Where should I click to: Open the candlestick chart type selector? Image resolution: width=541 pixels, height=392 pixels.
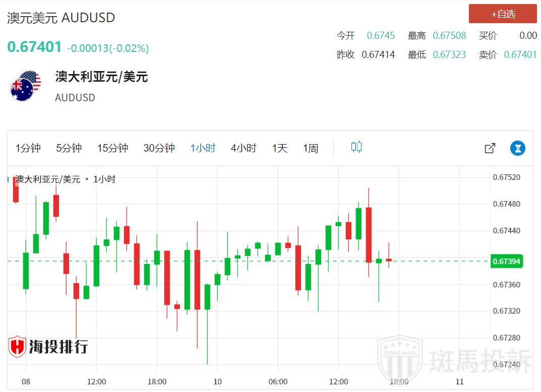click(x=356, y=147)
